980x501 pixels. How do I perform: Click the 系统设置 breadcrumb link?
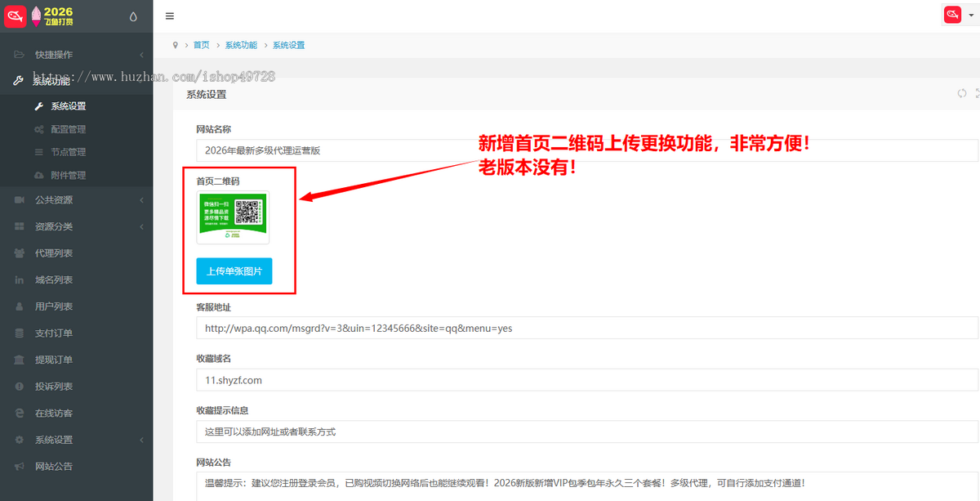tap(288, 45)
